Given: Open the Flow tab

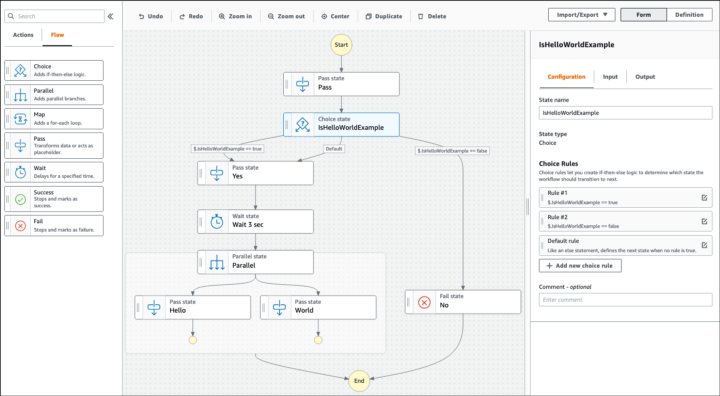Looking at the screenshot, I should pyautogui.click(x=57, y=35).
